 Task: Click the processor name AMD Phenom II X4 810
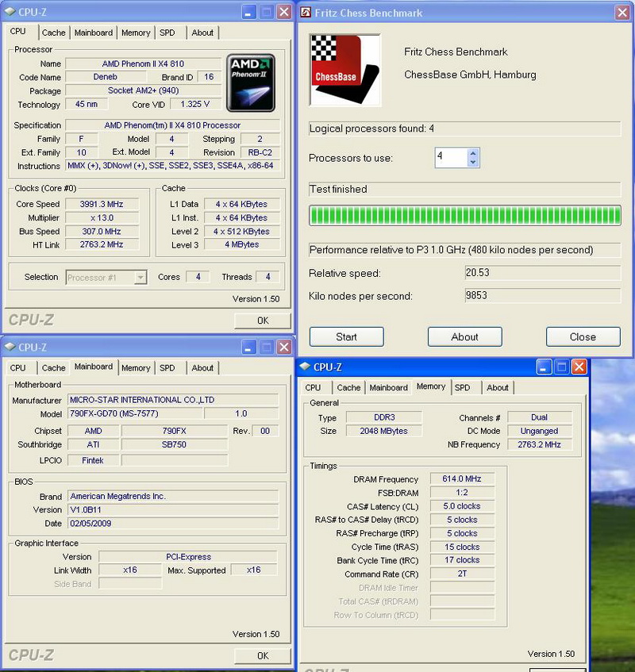click(143, 63)
